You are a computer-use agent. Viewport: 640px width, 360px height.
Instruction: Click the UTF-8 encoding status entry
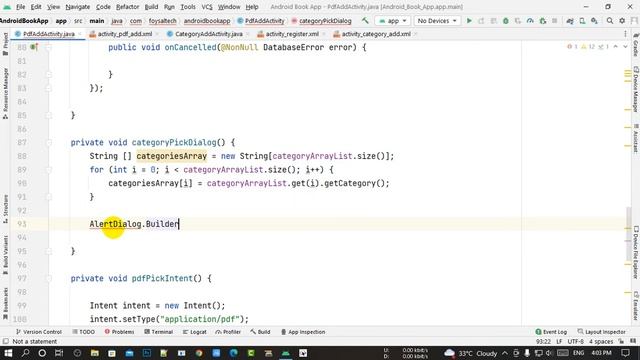coord(576,342)
